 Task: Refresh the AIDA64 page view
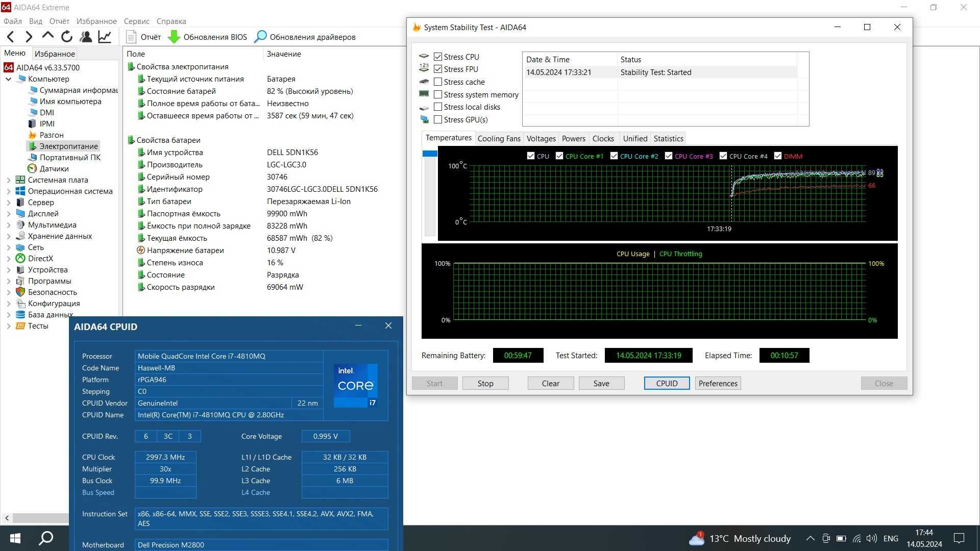pyautogui.click(x=66, y=37)
